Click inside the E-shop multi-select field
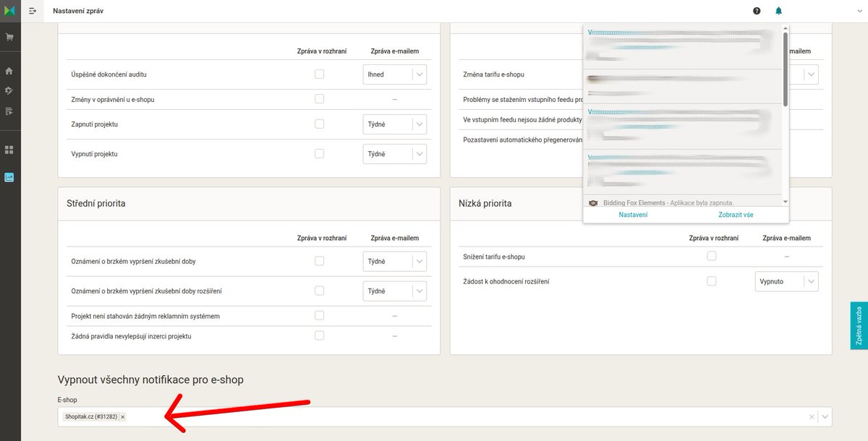 (444, 417)
